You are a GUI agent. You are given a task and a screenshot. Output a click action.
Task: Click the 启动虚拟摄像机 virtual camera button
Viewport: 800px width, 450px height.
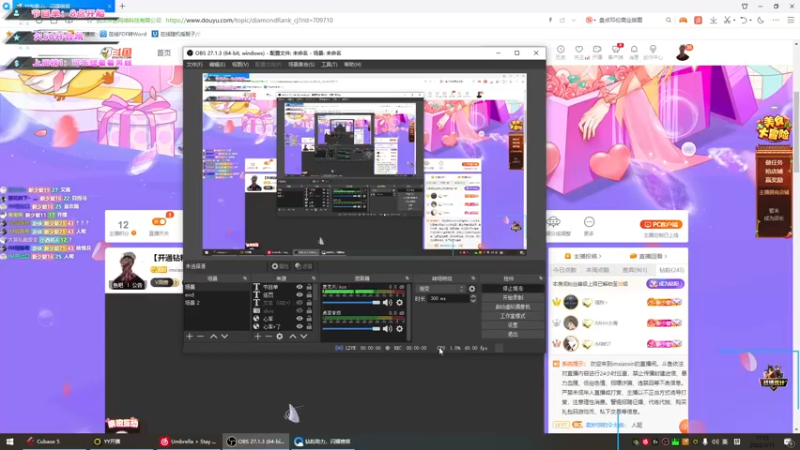[x=513, y=307]
